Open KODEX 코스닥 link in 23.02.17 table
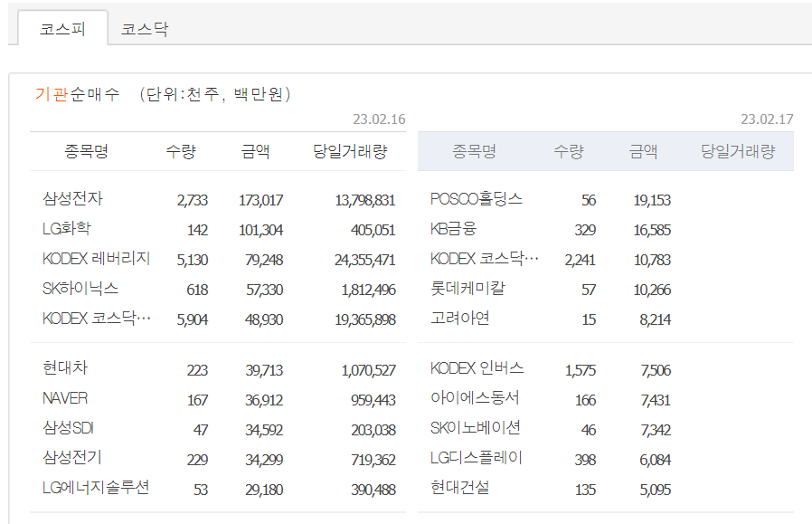This screenshot has height=524, width=812. point(484,258)
